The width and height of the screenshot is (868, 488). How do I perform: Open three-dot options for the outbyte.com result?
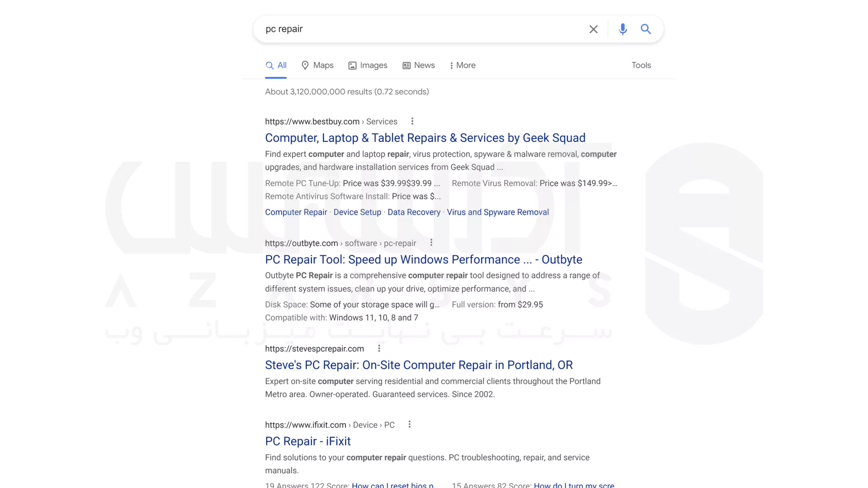(431, 243)
